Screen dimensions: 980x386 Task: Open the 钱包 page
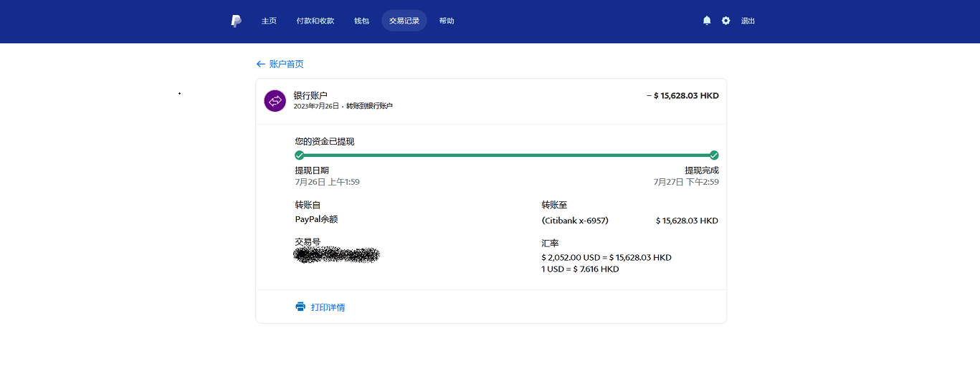point(361,21)
